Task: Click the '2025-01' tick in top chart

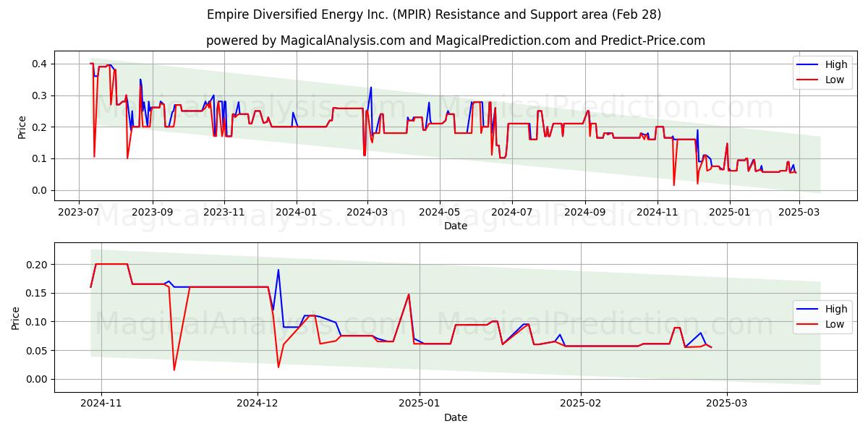Action: click(729, 213)
